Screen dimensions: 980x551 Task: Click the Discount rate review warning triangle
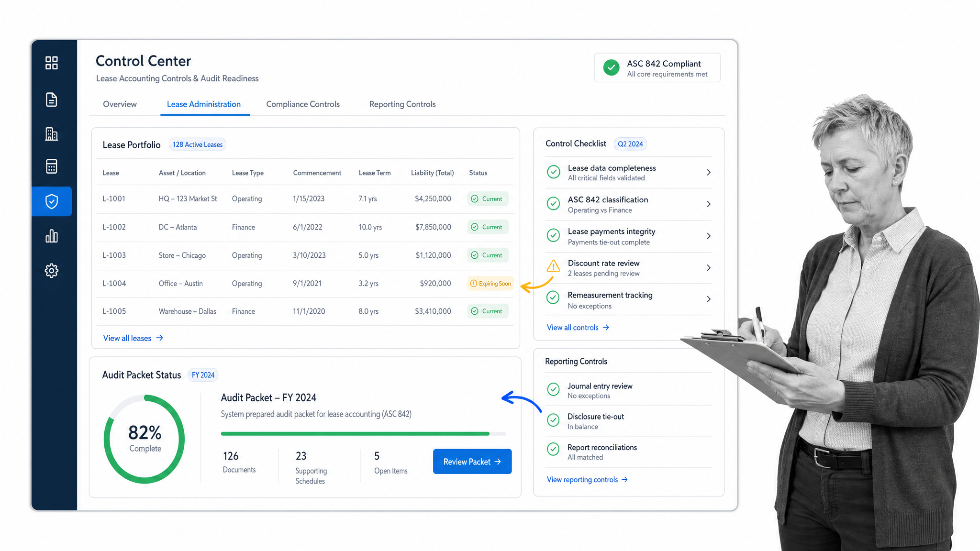pos(554,266)
